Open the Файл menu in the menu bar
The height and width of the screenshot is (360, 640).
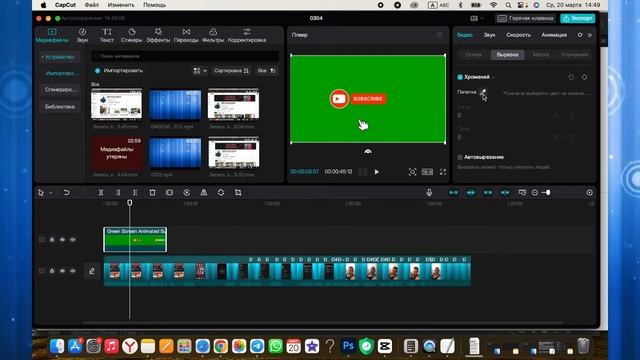click(x=92, y=5)
